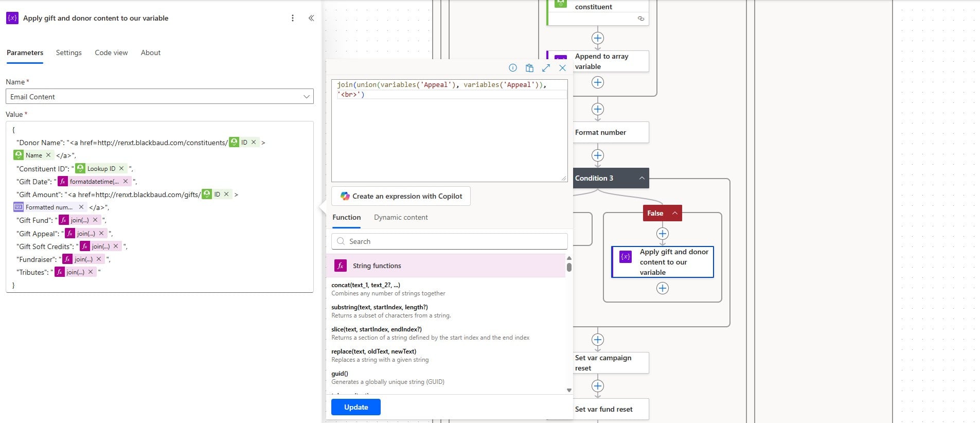Viewport: 980px width, 423px height.
Task: Remove the Tributes join expression
Action: pyautogui.click(x=91, y=272)
